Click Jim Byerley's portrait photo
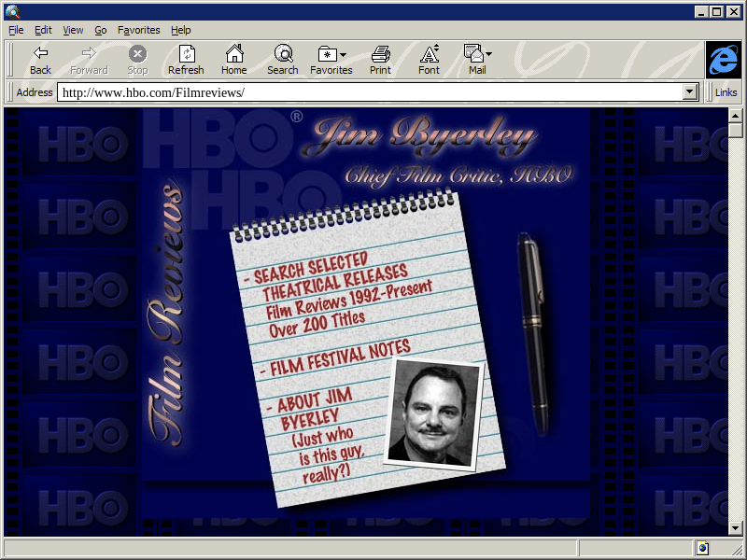The width and height of the screenshot is (747, 560). [x=431, y=413]
